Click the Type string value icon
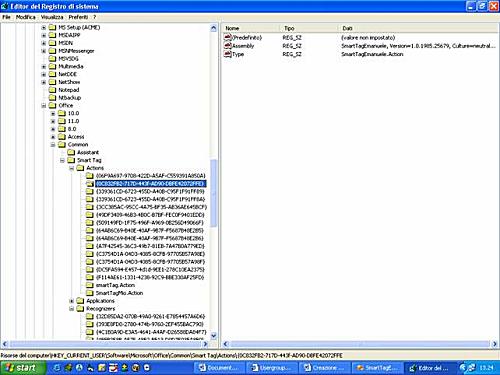 pos(228,54)
